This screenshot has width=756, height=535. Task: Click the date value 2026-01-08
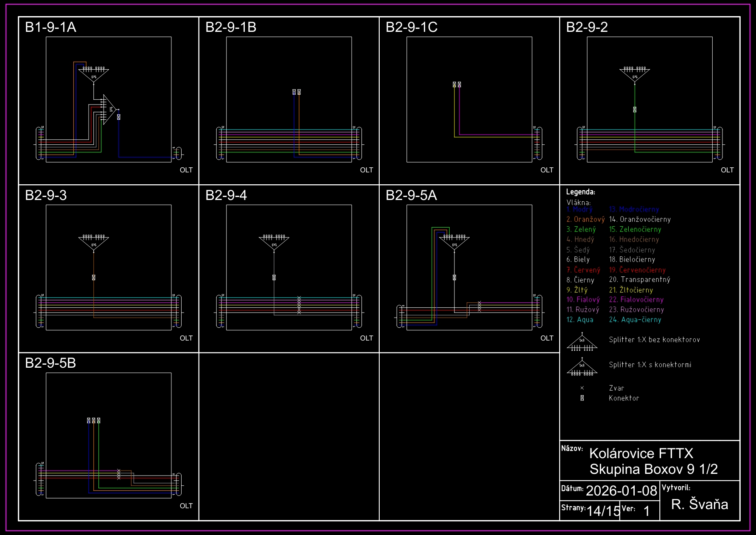tap(621, 491)
